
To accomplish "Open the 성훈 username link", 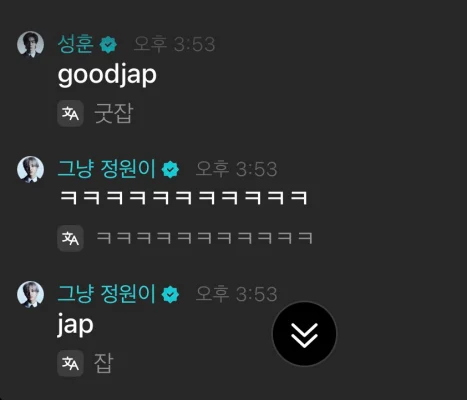I will point(76,44).
